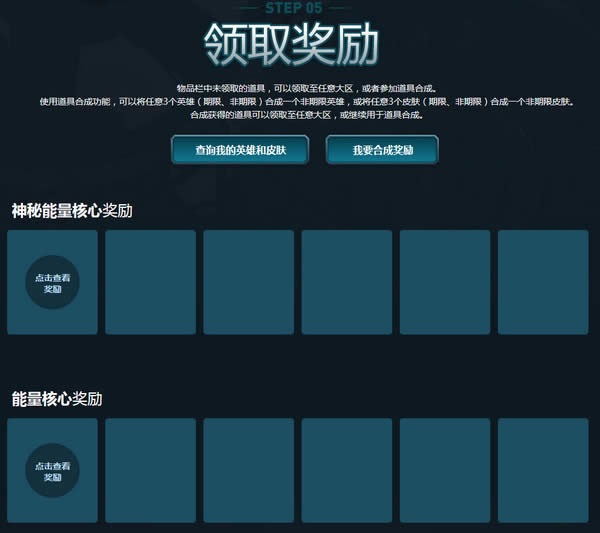The width and height of the screenshot is (600, 533).
Task: Click description line starting with 物品栏中未领取的道具
Action: click(299, 89)
